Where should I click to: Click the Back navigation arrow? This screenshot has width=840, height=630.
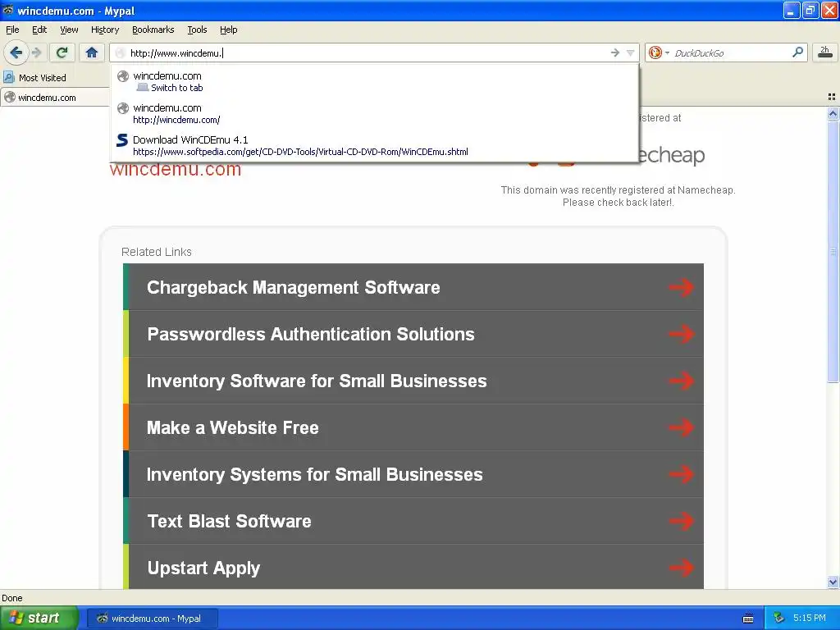(16, 52)
